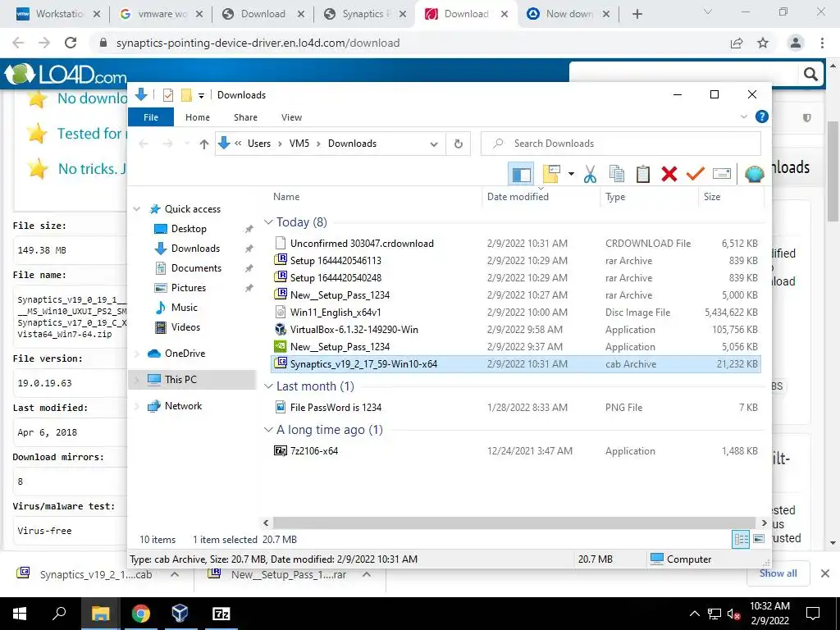Expand OneDrive in navigation pane
This screenshot has height=630, width=840.
click(x=137, y=353)
